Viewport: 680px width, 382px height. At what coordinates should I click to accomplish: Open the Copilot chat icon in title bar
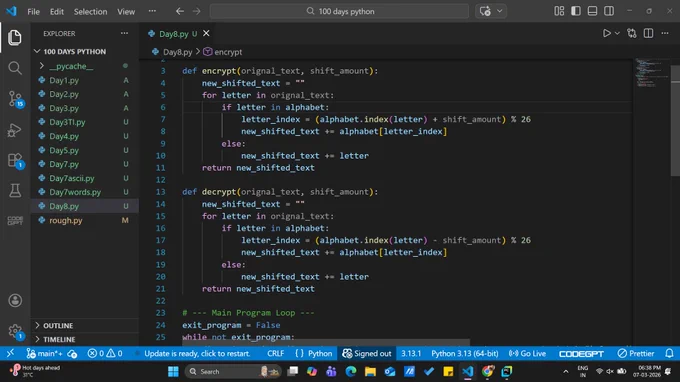485,11
